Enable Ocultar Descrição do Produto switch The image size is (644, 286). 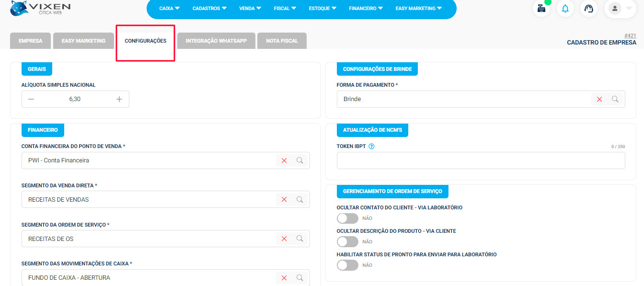347,242
